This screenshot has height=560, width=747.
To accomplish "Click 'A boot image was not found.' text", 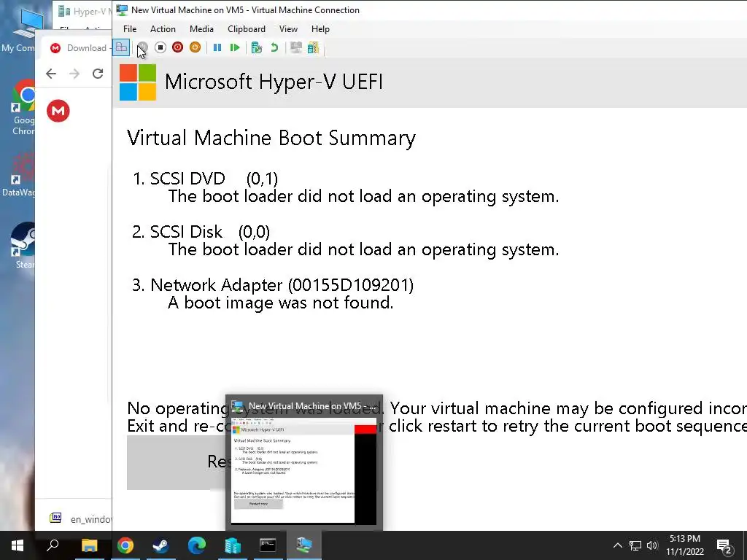I will click(x=281, y=303).
